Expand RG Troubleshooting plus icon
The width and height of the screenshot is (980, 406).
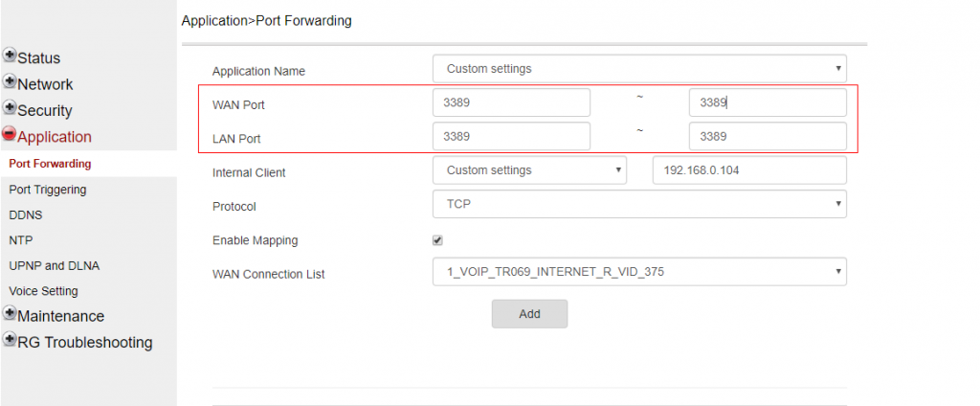pyautogui.click(x=10, y=340)
